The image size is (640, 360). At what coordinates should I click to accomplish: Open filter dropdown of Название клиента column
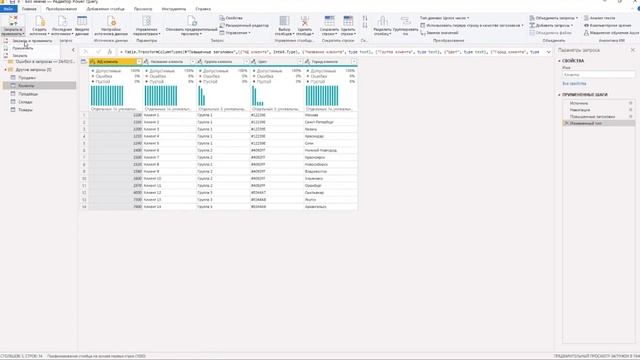tap(193, 62)
